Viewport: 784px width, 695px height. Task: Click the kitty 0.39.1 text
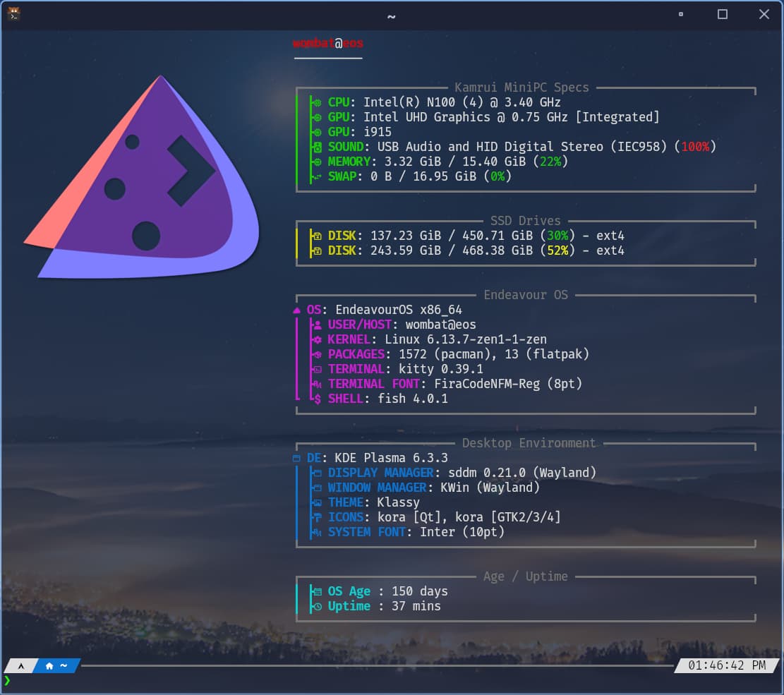[x=440, y=370]
